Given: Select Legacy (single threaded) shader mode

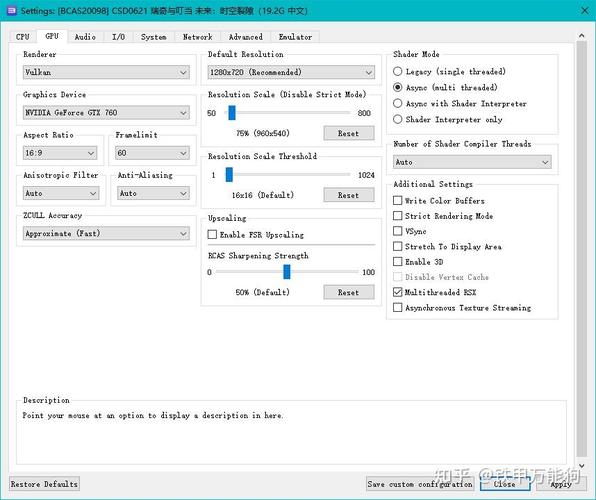Looking at the screenshot, I should coord(398,71).
